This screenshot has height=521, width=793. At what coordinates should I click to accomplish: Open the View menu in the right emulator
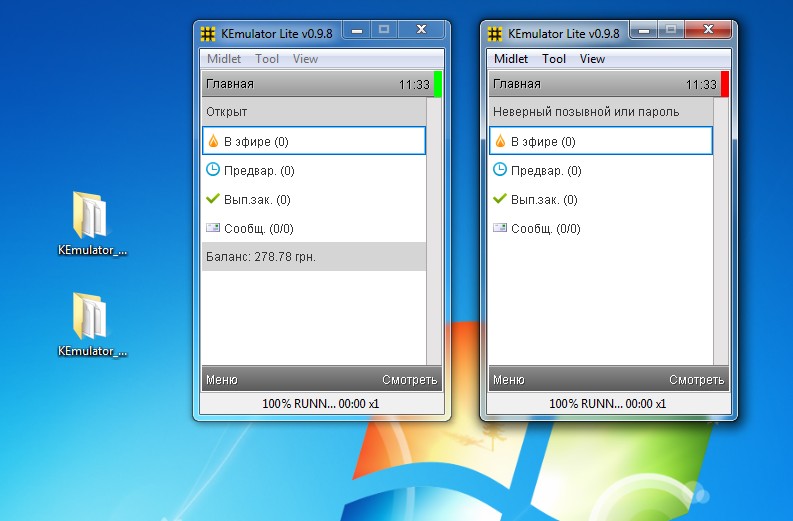point(592,59)
